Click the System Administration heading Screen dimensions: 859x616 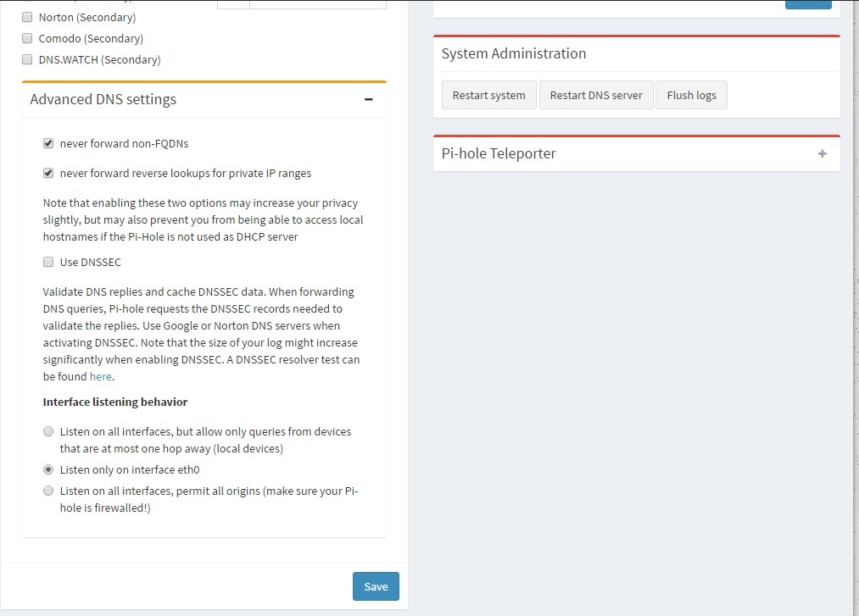pyautogui.click(x=514, y=53)
